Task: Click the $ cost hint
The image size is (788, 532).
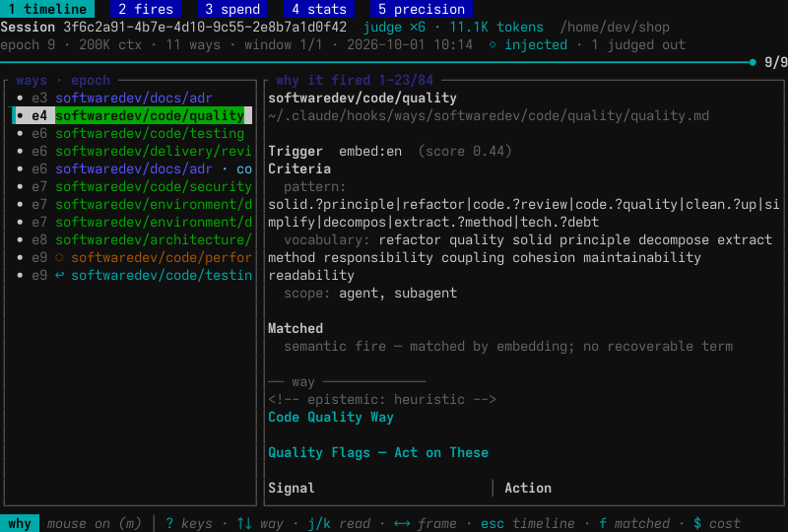Action: 717,523
